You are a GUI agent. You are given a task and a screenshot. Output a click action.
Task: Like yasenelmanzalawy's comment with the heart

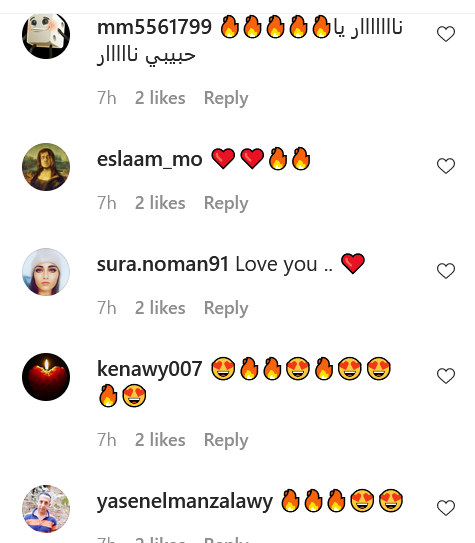446,508
